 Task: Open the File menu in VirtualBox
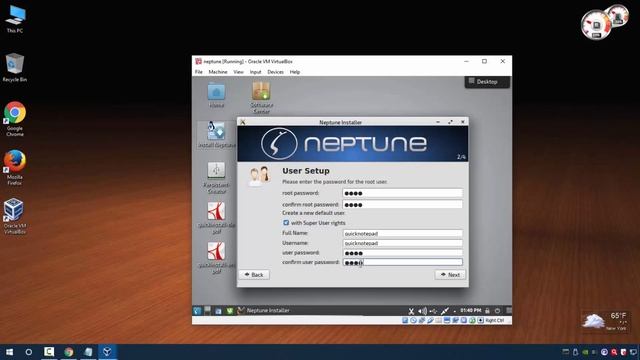pos(199,72)
